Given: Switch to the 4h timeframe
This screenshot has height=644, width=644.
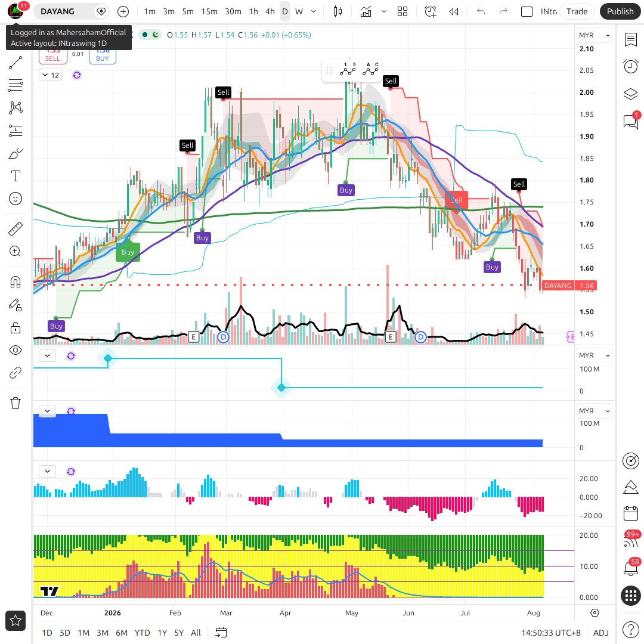Looking at the screenshot, I should (x=270, y=11).
